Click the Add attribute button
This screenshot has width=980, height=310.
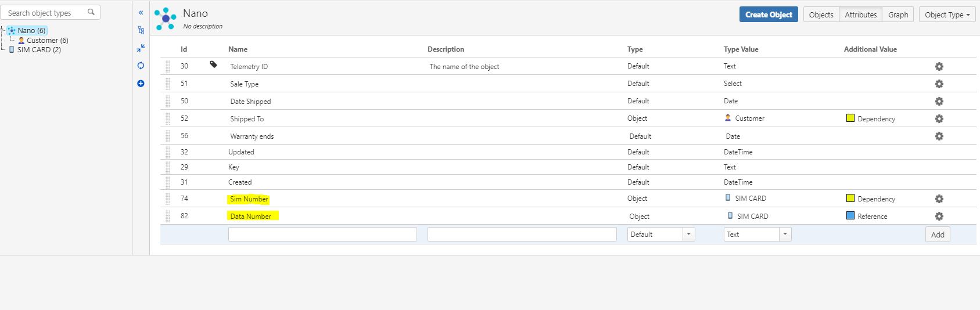click(938, 235)
